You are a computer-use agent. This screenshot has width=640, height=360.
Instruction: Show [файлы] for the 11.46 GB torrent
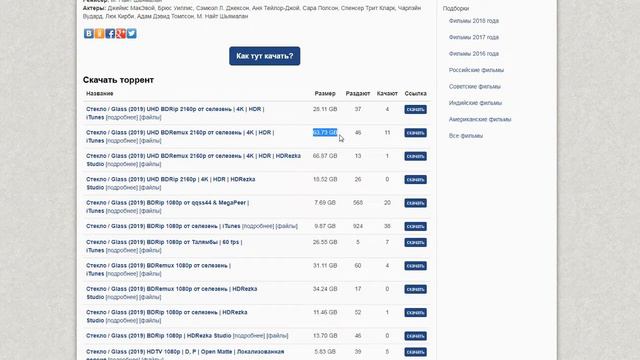[x=150, y=321]
